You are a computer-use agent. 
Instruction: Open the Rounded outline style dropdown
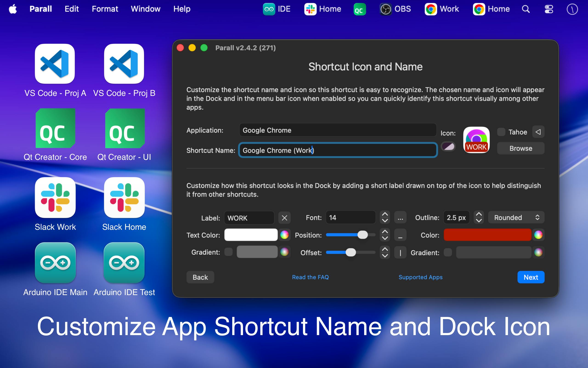coord(516,217)
